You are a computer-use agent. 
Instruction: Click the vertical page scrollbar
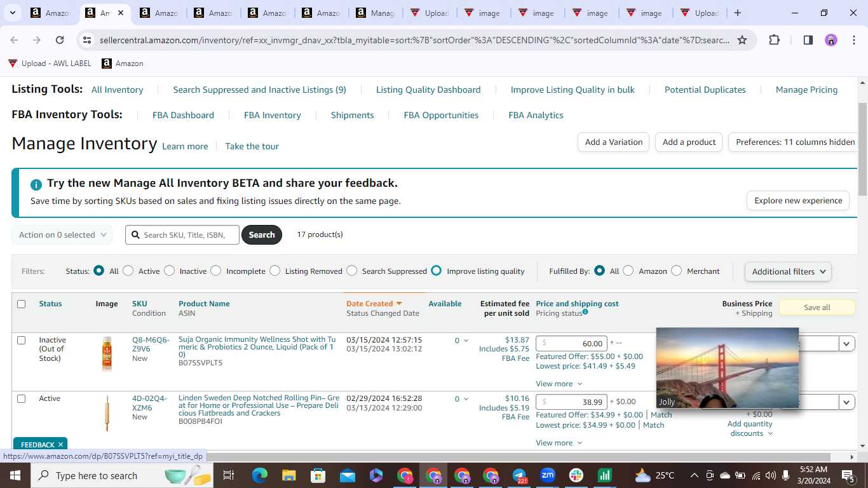tap(862, 149)
